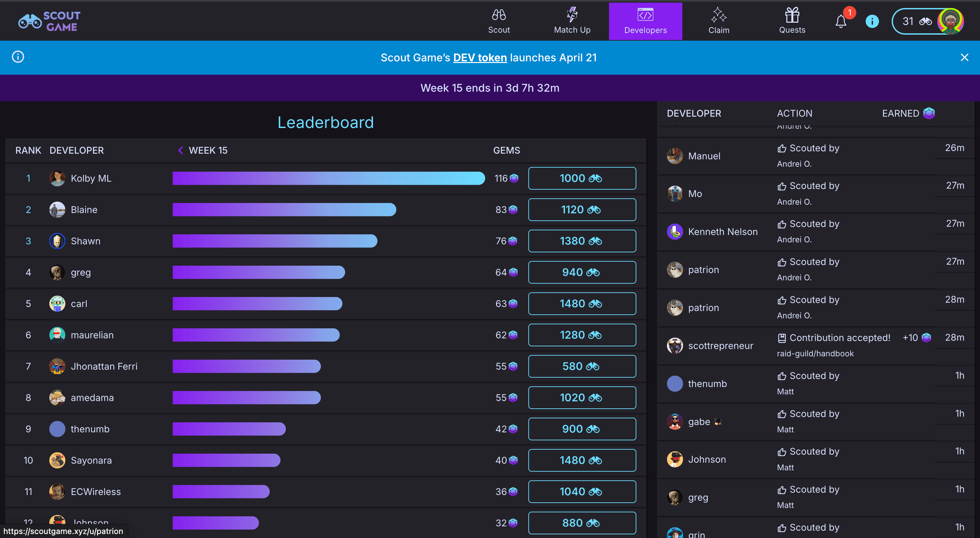This screenshot has width=980, height=538.
Task: Scout Sayonara for 1480
Action: coord(582,460)
